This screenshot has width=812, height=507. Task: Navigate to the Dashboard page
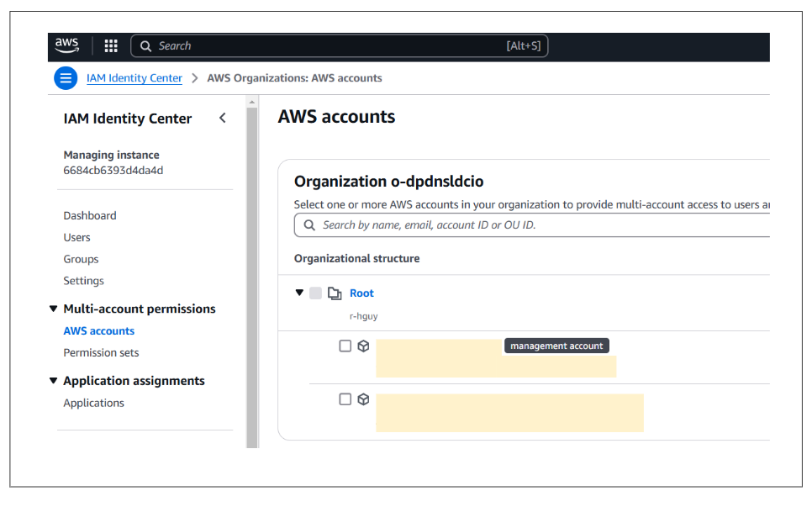tap(90, 215)
